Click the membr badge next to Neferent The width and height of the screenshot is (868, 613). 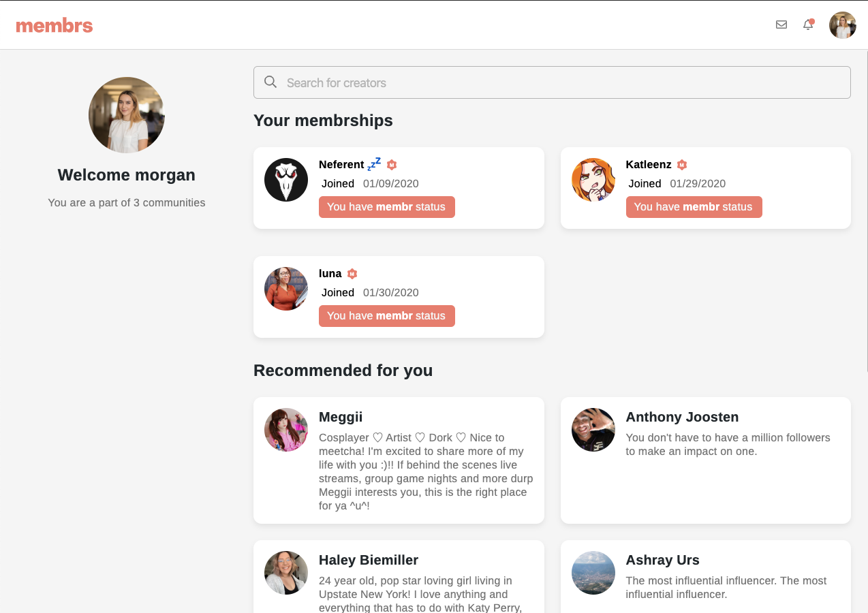[x=392, y=165]
